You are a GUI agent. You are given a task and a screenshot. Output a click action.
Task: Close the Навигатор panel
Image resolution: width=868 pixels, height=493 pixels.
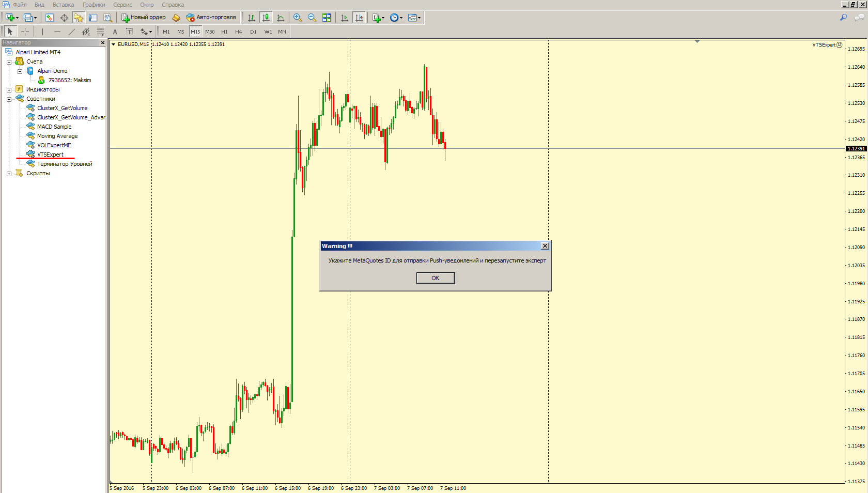(x=103, y=42)
